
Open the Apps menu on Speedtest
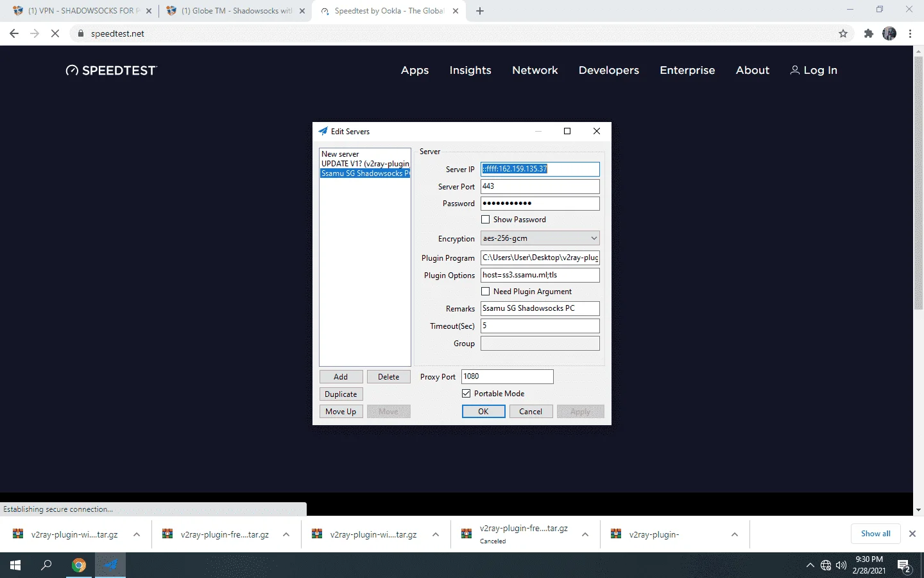point(415,70)
